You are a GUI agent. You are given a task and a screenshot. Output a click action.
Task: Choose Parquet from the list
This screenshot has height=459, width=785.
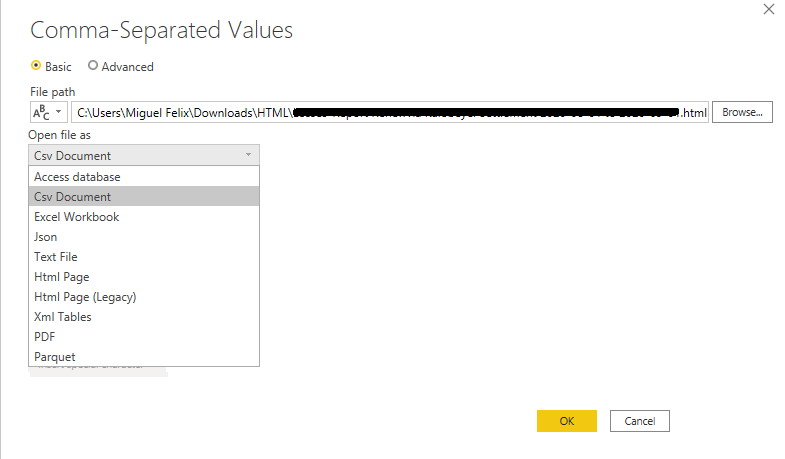(x=55, y=357)
